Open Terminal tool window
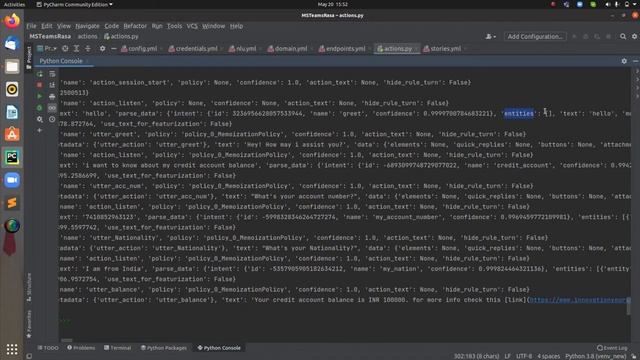The width and height of the screenshot is (640, 360). point(118,348)
